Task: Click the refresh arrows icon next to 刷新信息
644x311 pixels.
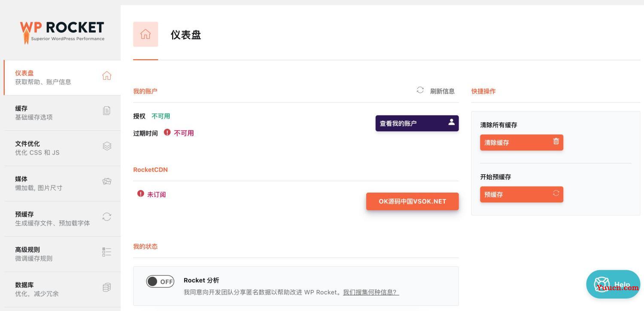Action: click(420, 90)
